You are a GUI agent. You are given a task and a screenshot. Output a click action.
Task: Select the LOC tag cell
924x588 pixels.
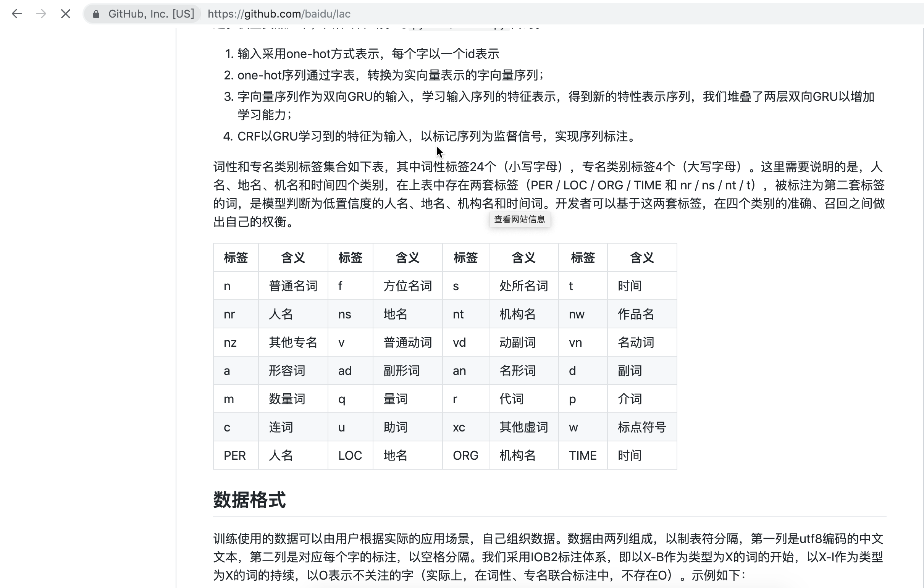tap(350, 455)
